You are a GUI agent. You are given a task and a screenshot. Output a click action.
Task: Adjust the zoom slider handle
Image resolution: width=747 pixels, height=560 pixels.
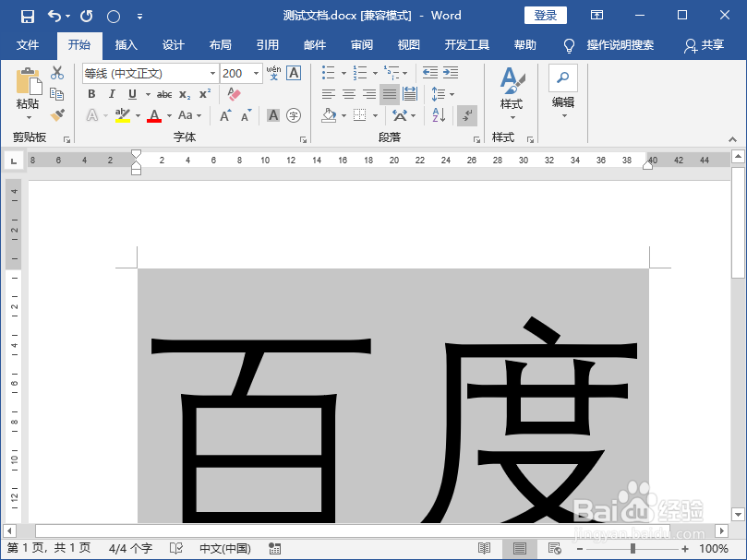(x=633, y=549)
